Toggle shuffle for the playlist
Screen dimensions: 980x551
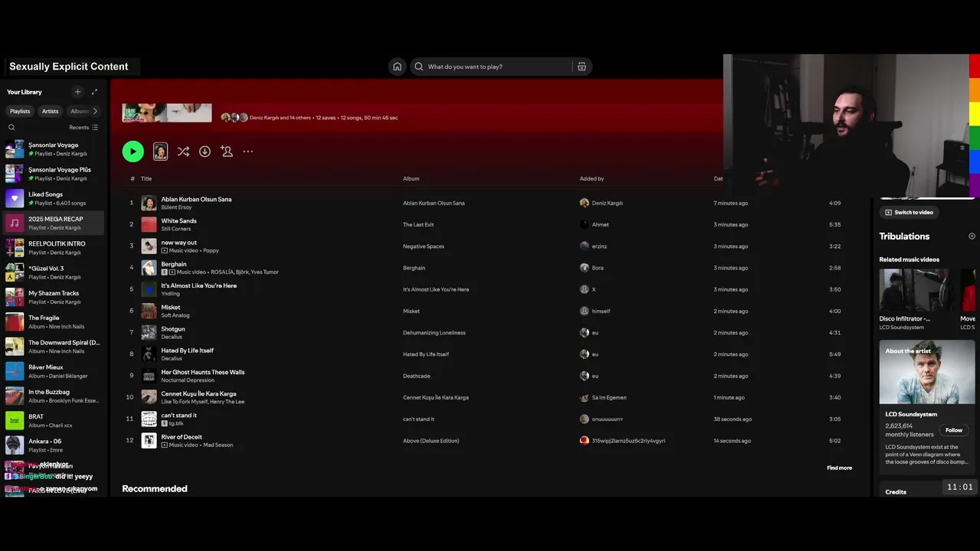click(183, 152)
